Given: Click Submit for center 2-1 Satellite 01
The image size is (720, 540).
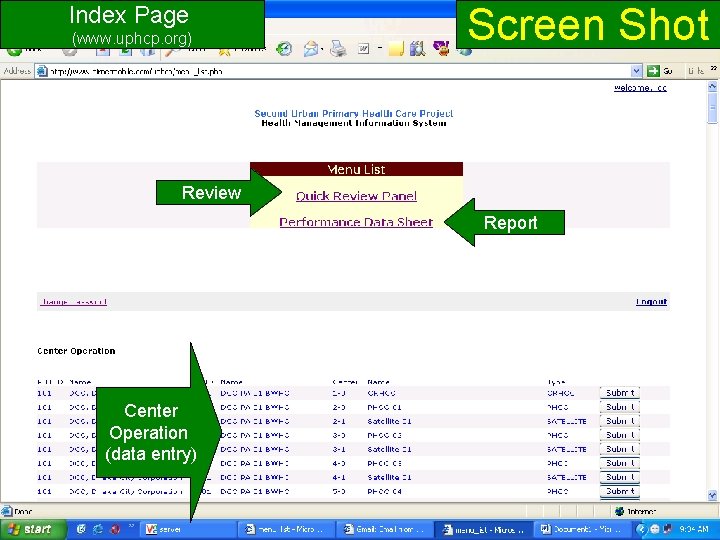Looking at the screenshot, I should 619,421.
